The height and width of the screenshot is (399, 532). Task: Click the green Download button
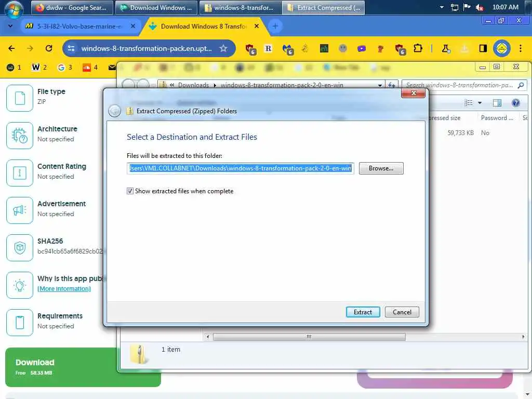click(x=83, y=367)
